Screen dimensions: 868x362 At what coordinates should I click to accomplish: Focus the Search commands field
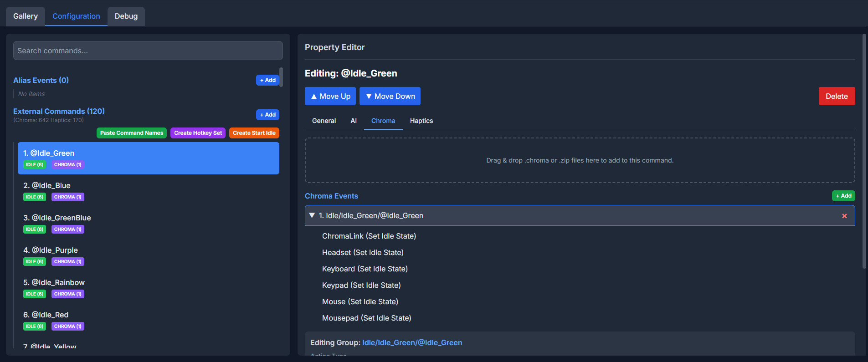tap(148, 51)
